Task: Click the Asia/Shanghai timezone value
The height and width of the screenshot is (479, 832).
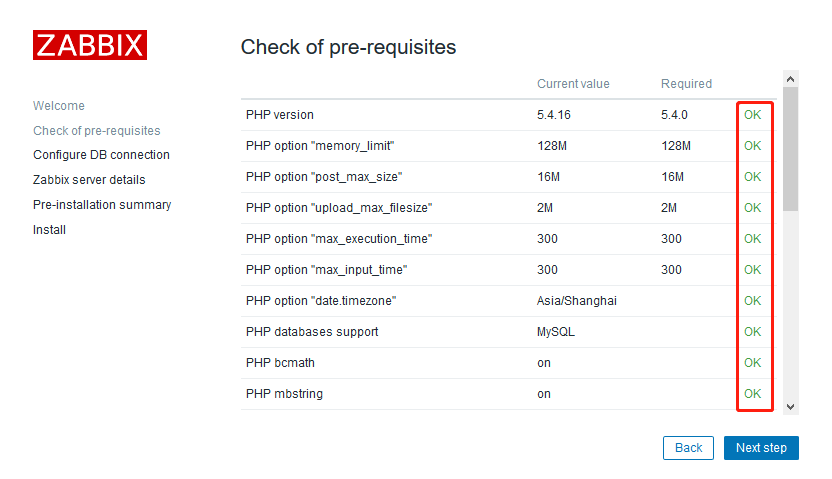Action: coord(576,301)
